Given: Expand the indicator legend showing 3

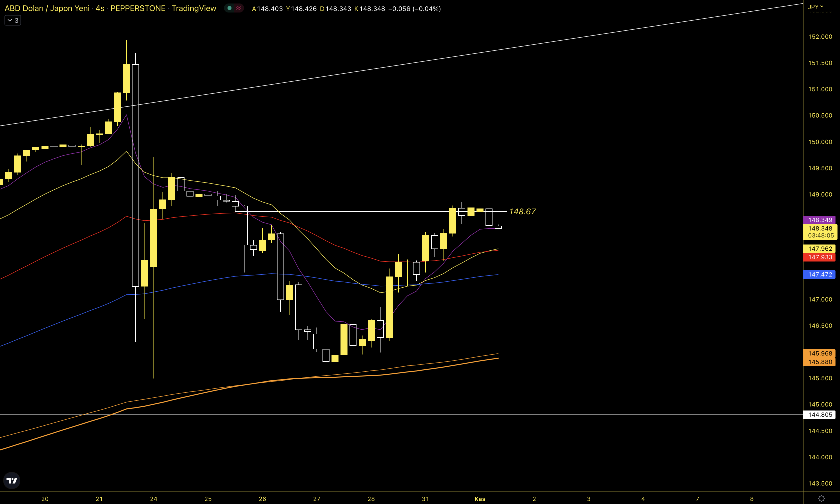Looking at the screenshot, I should point(13,20).
